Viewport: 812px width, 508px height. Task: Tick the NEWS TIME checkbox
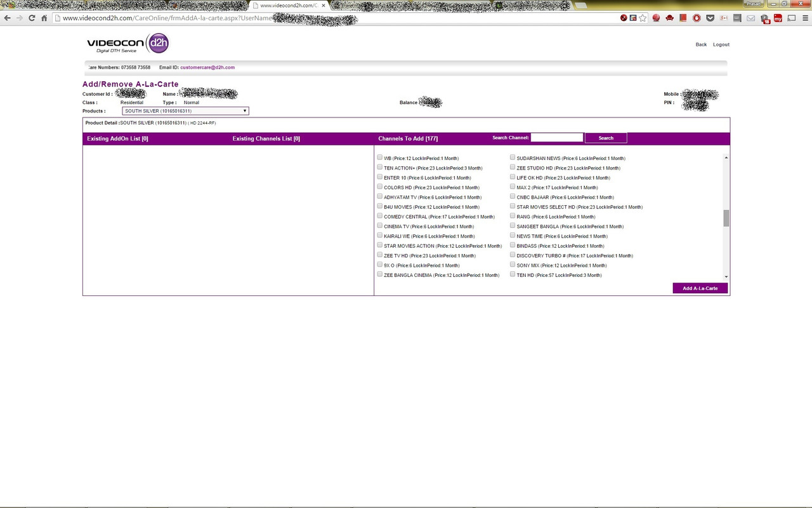513,236
